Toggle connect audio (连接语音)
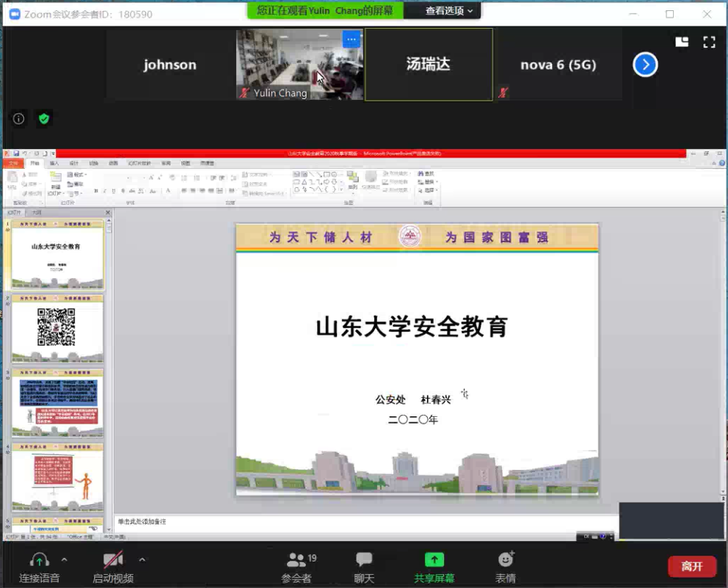Screen dimensions: 728x588 coord(39,567)
